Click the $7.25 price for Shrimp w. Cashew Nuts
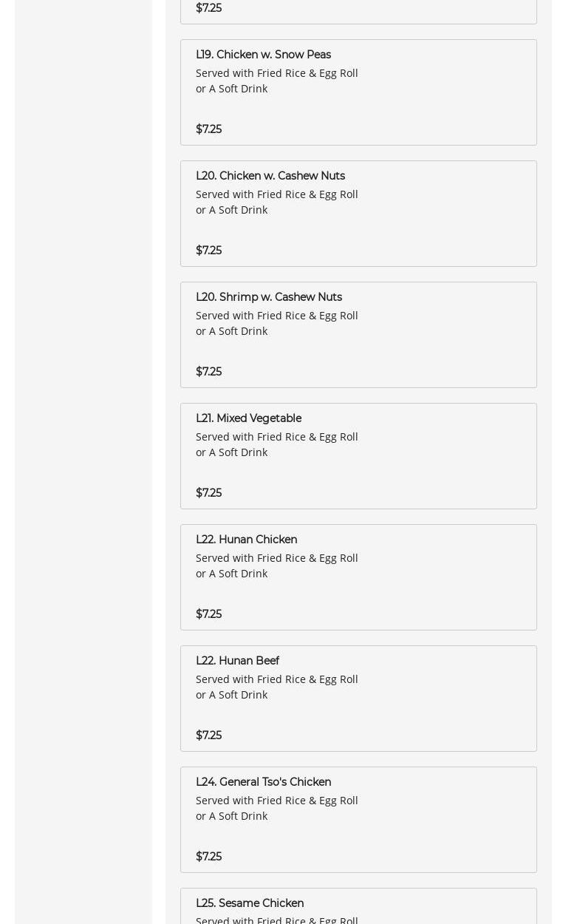580x924 pixels. click(x=208, y=372)
